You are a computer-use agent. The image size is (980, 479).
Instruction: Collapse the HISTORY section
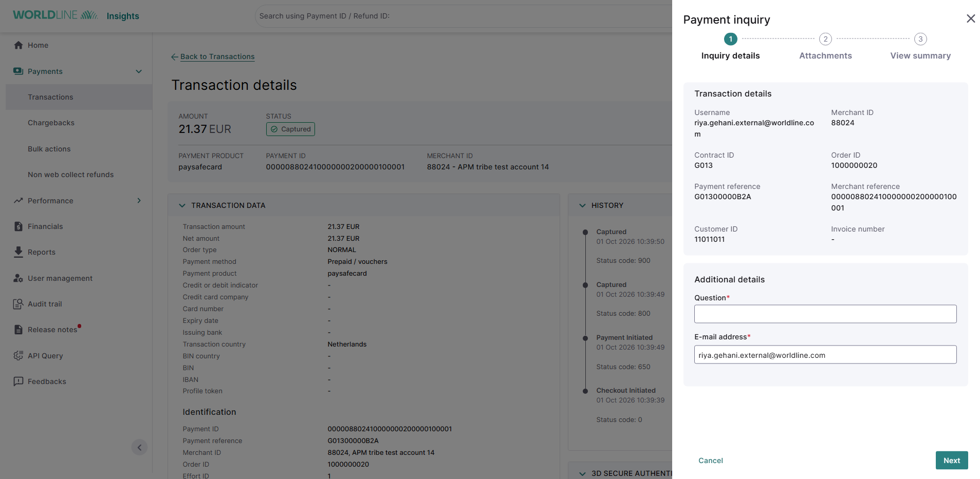click(x=582, y=205)
